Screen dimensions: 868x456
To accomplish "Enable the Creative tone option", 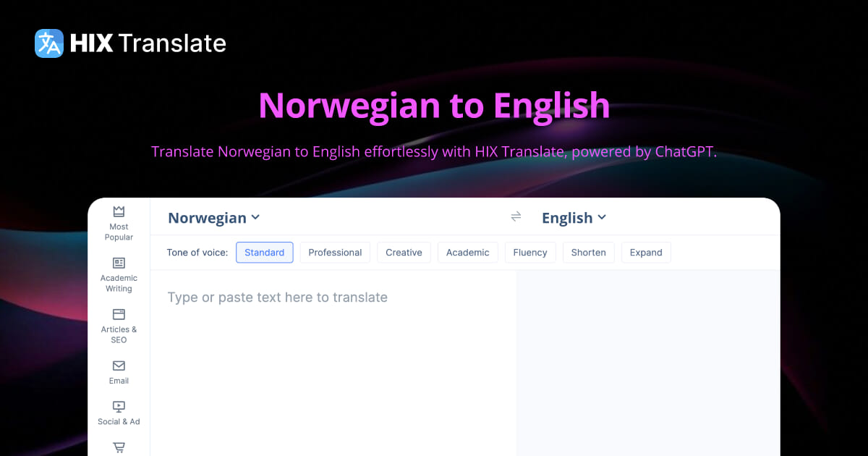I will (404, 253).
